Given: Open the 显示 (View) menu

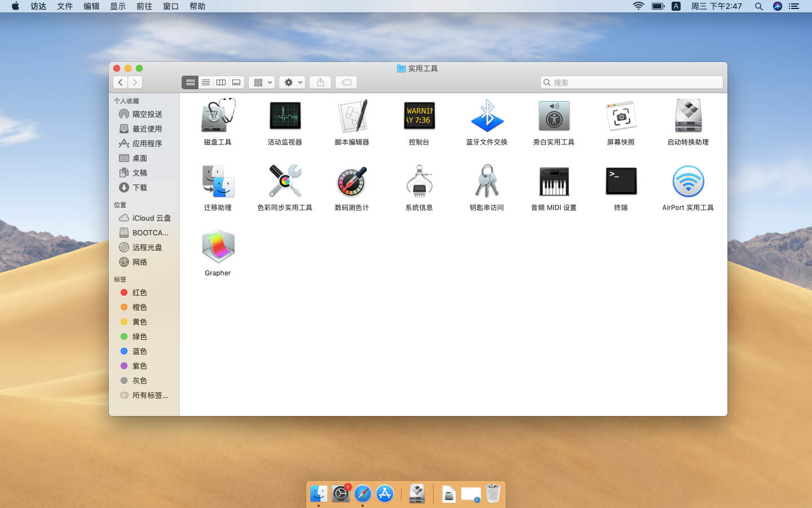Looking at the screenshot, I should 118,6.
